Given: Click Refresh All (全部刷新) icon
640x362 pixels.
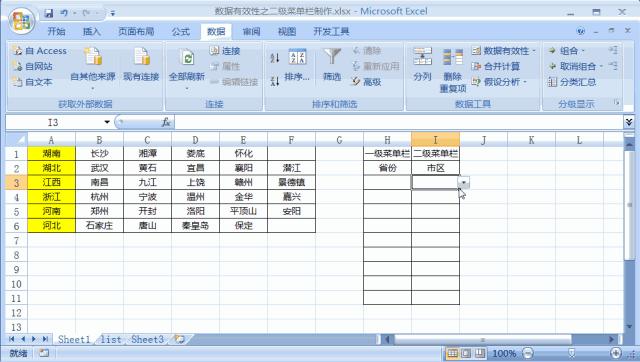Looking at the screenshot, I should pyautogui.click(x=187, y=58).
